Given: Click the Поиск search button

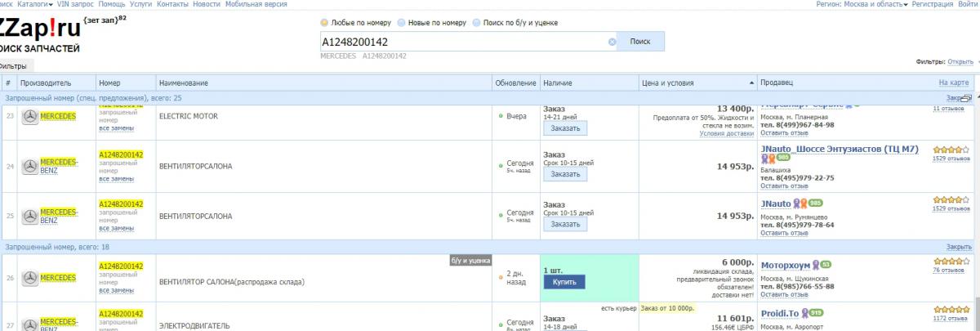Looking at the screenshot, I should click(641, 42).
